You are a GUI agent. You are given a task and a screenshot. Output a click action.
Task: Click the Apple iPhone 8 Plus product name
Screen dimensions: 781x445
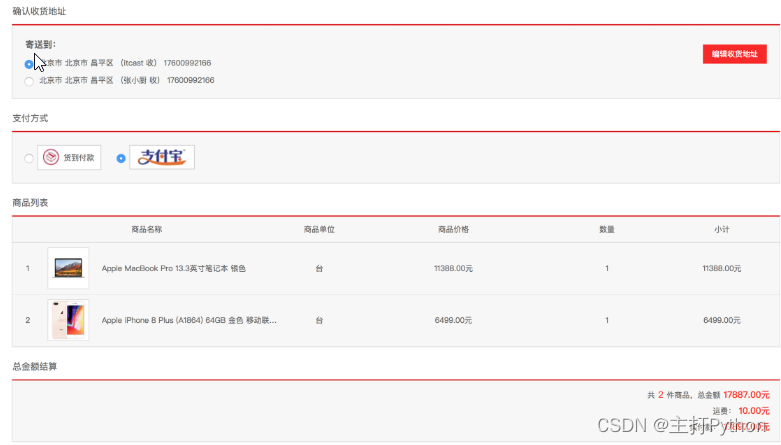189,320
